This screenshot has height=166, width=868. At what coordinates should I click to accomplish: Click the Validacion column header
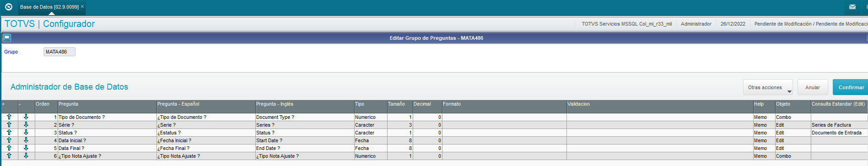pos(660,107)
